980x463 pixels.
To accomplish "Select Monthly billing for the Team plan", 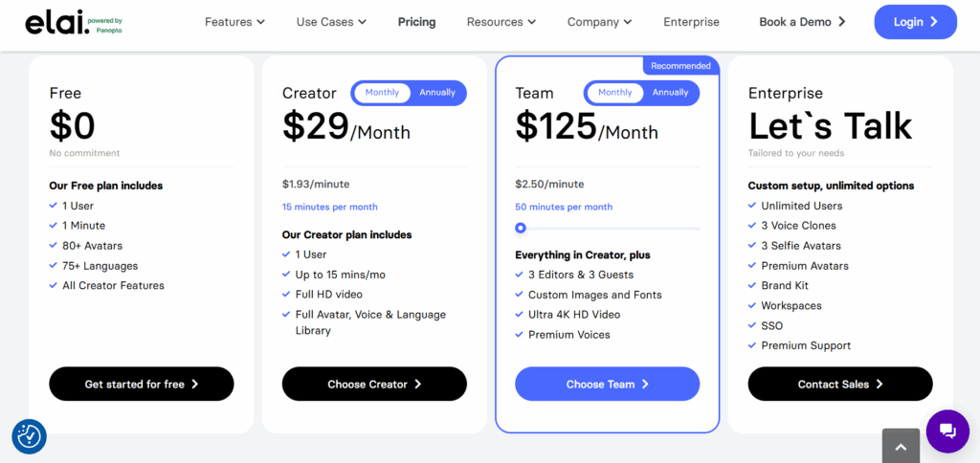I will point(614,93).
